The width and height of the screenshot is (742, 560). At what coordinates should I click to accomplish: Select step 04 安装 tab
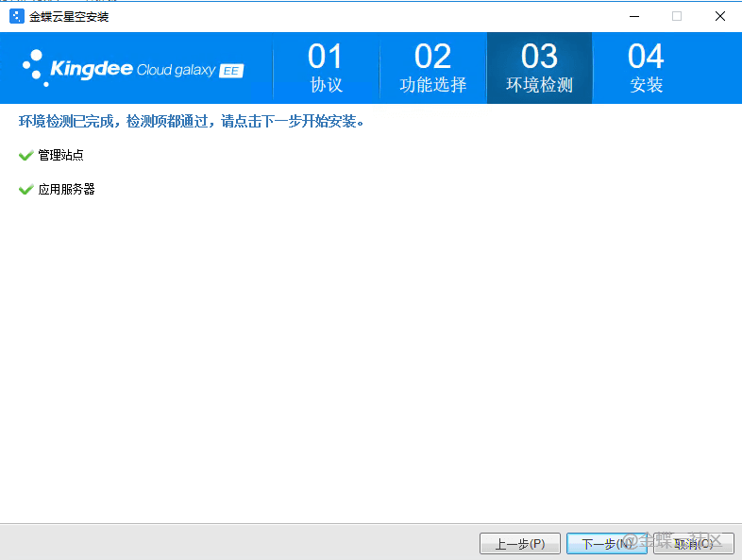[646, 68]
